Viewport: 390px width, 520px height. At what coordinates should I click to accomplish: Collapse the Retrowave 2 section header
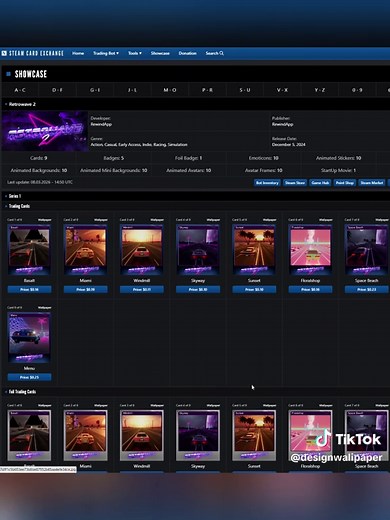coord(196,104)
